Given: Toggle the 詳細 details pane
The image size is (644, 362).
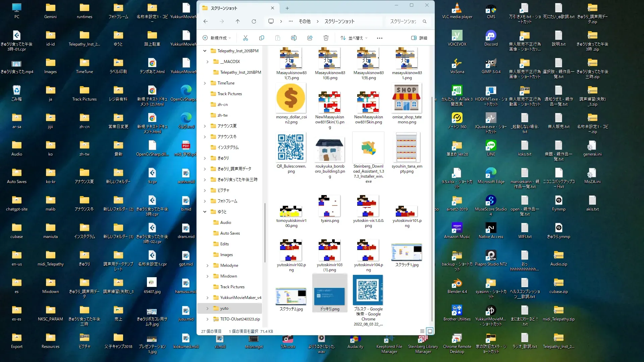Looking at the screenshot, I should [x=419, y=38].
